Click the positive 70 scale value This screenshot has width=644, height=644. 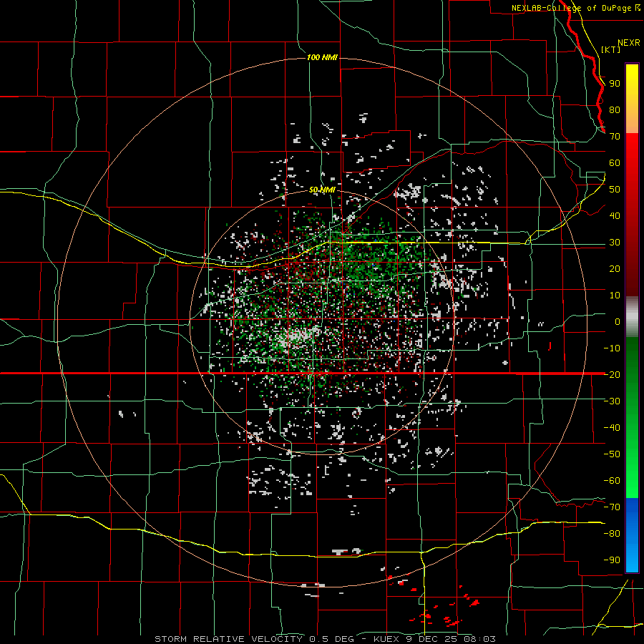[615, 137]
